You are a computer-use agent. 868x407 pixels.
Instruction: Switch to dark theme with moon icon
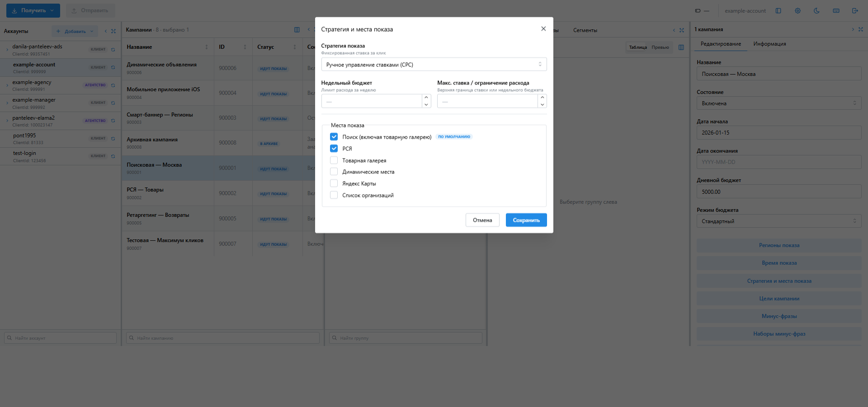click(816, 11)
